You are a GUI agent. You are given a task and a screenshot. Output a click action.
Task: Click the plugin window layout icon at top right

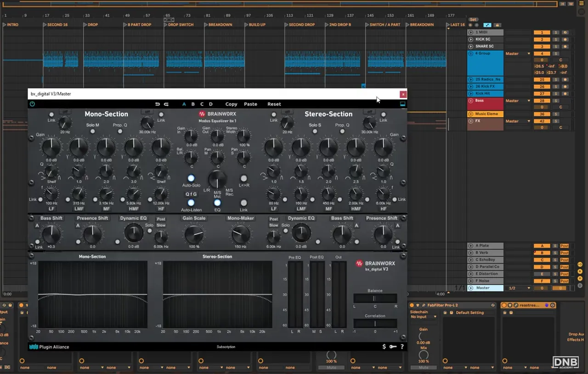pyautogui.click(x=402, y=104)
